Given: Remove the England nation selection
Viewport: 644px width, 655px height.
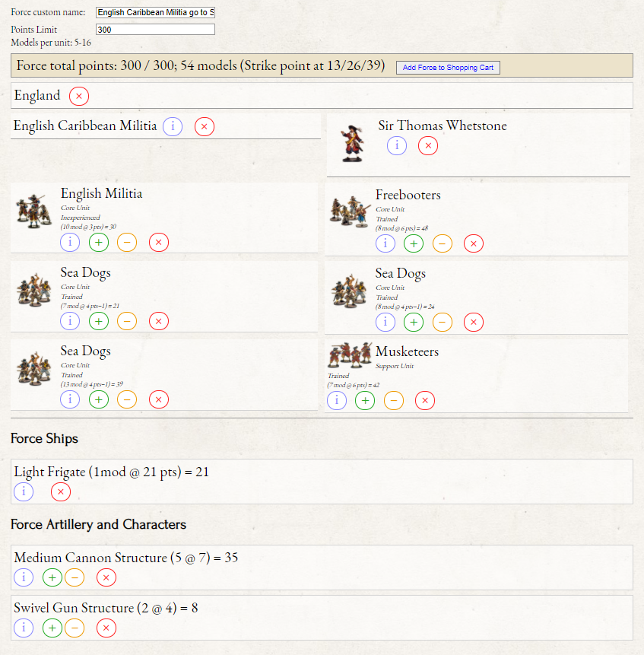Looking at the screenshot, I should [x=79, y=96].
